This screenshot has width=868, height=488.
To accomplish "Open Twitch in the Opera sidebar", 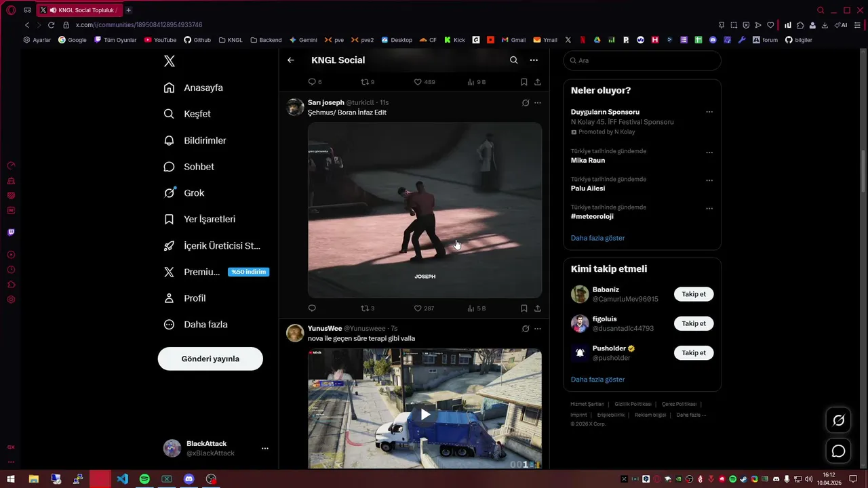I will tap(11, 232).
